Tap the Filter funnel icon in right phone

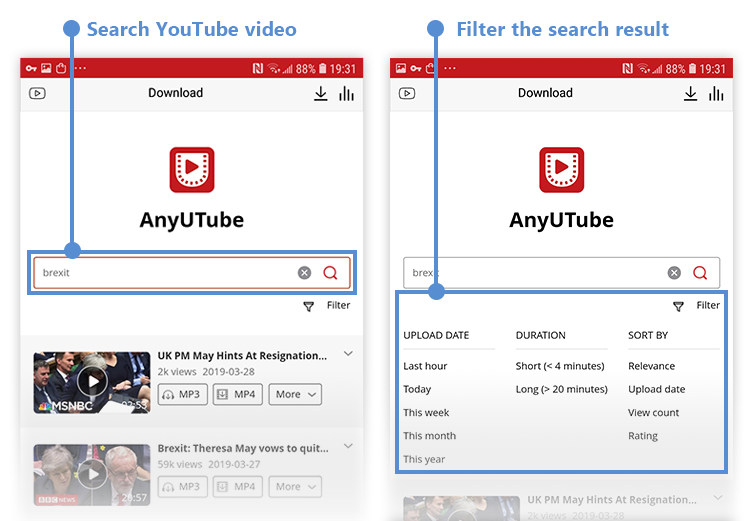point(678,306)
